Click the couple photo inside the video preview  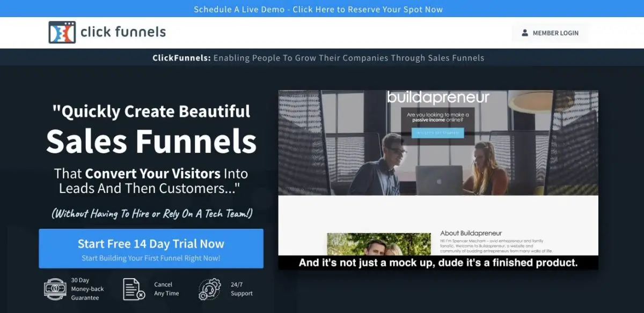(x=379, y=244)
